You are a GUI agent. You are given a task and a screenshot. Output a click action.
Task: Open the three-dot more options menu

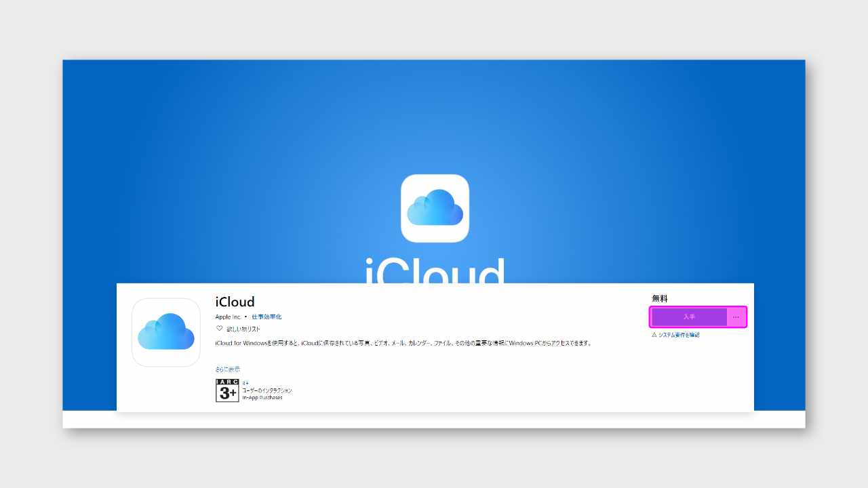[736, 317]
